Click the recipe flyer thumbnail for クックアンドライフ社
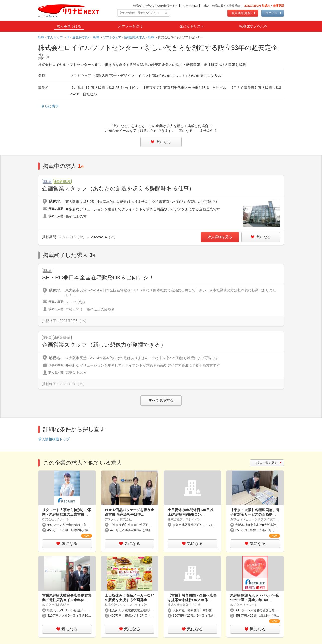Screen dimensions: 322x644 (x=130, y=573)
